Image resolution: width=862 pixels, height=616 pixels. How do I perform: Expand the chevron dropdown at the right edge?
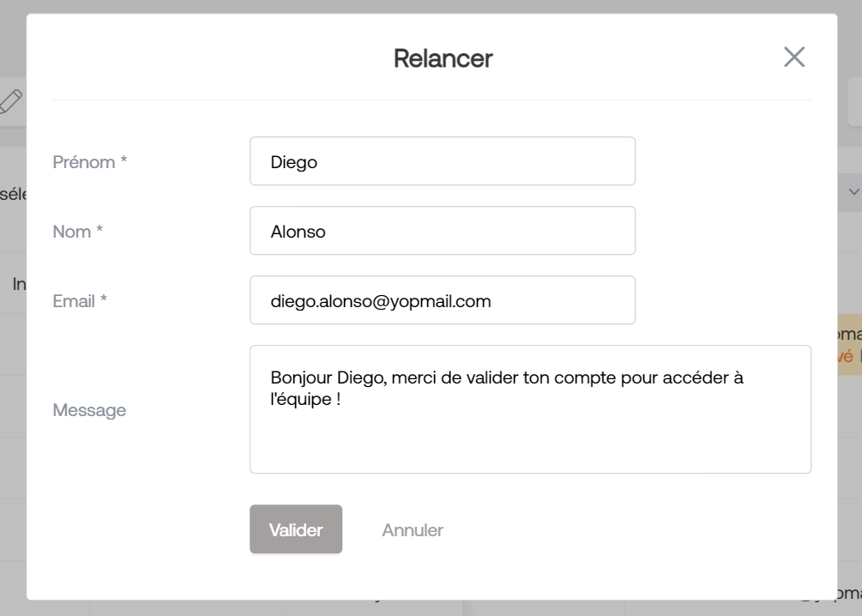tap(853, 192)
